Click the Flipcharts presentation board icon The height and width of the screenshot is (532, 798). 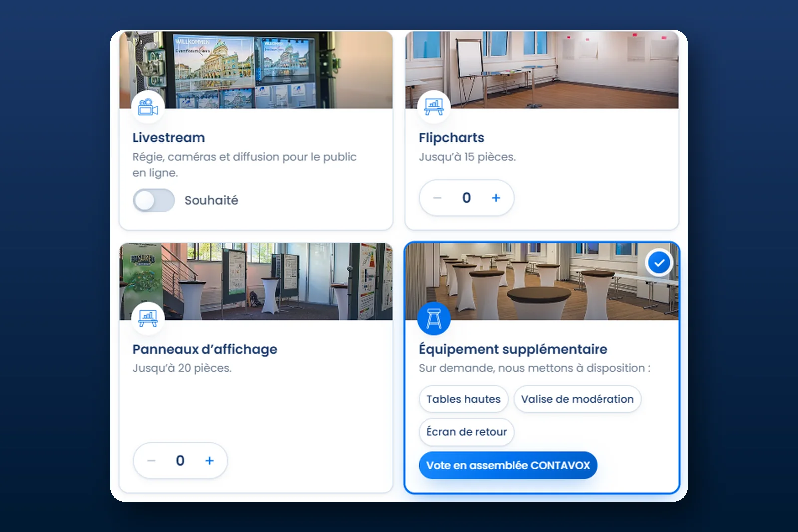point(434,107)
